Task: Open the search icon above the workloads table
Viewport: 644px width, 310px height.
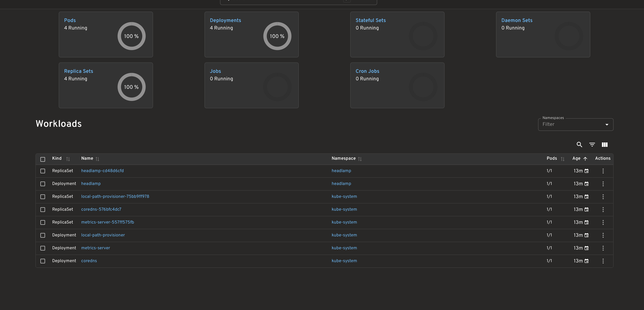Action: click(x=579, y=144)
